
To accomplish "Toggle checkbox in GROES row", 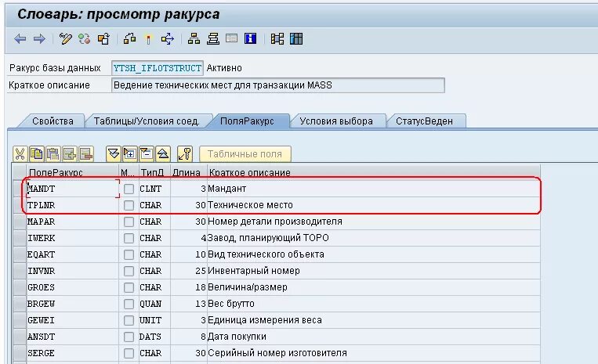I will pyautogui.click(x=129, y=287).
